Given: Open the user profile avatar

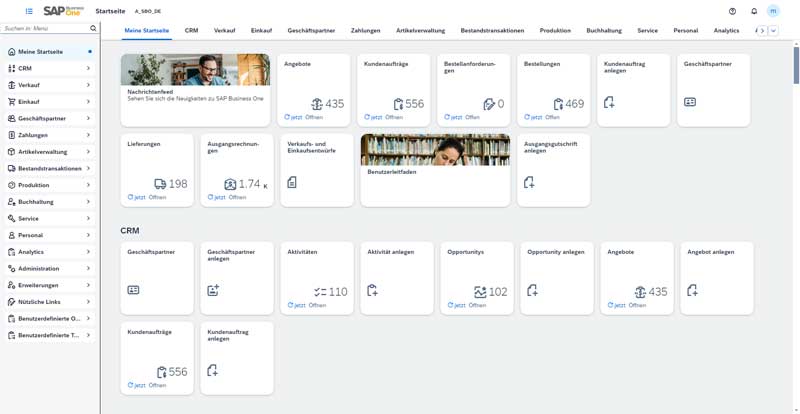Looking at the screenshot, I should click(773, 11).
